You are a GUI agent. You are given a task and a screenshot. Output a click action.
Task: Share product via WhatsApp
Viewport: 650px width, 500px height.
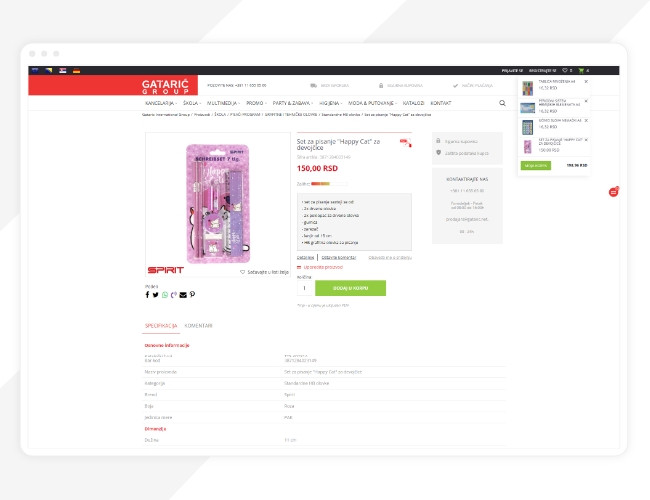[x=165, y=295]
